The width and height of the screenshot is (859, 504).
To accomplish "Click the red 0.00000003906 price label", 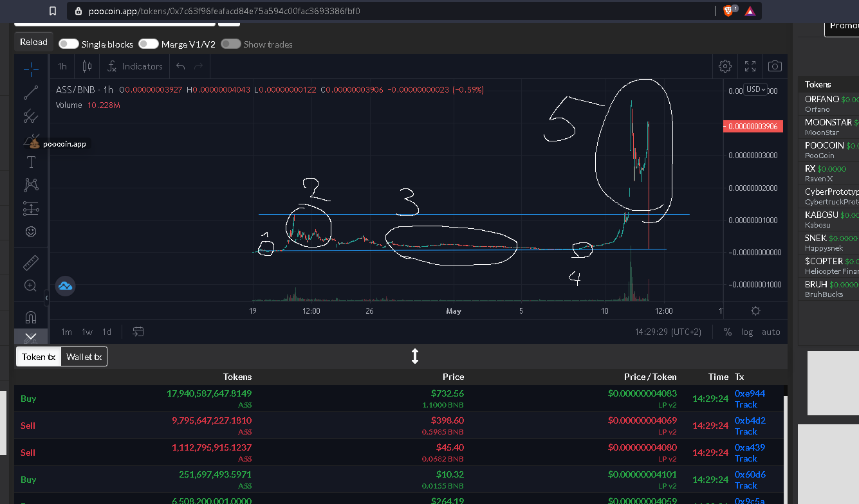I will [x=753, y=127].
